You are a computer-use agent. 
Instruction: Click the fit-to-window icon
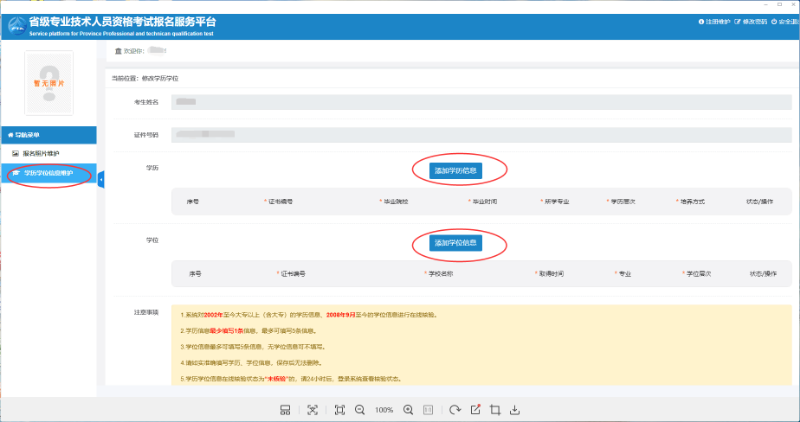[340, 410]
